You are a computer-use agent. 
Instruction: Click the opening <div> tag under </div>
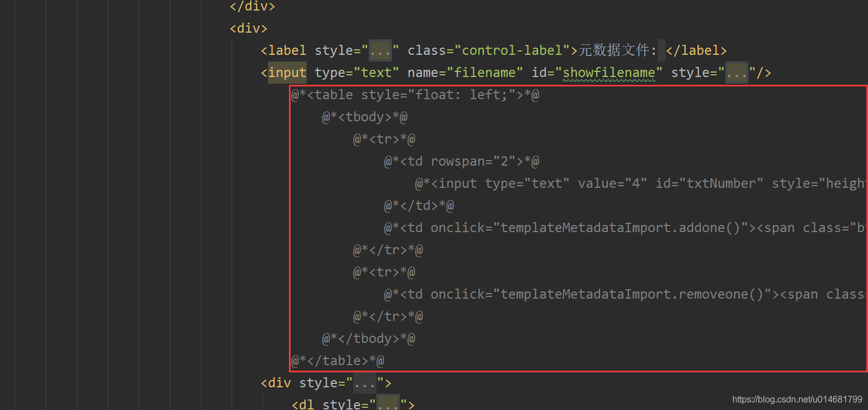(x=249, y=28)
